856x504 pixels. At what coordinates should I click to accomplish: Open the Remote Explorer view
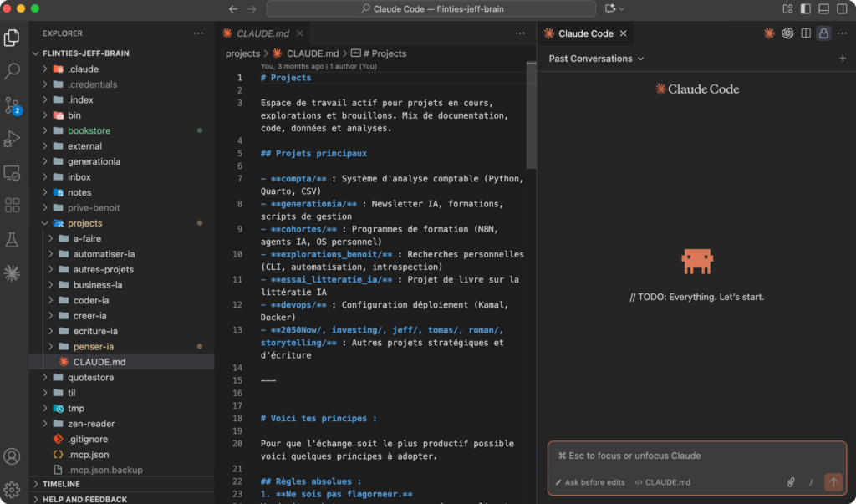click(12, 172)
